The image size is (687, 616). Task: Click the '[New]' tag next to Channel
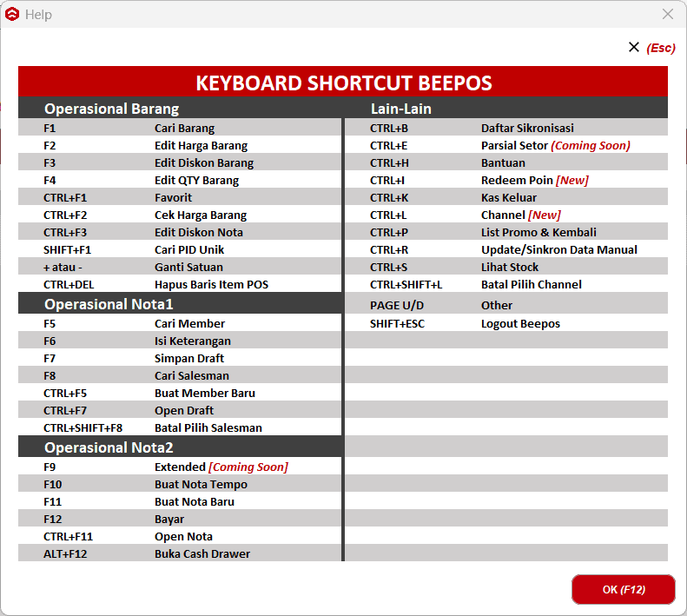point(545,215)
